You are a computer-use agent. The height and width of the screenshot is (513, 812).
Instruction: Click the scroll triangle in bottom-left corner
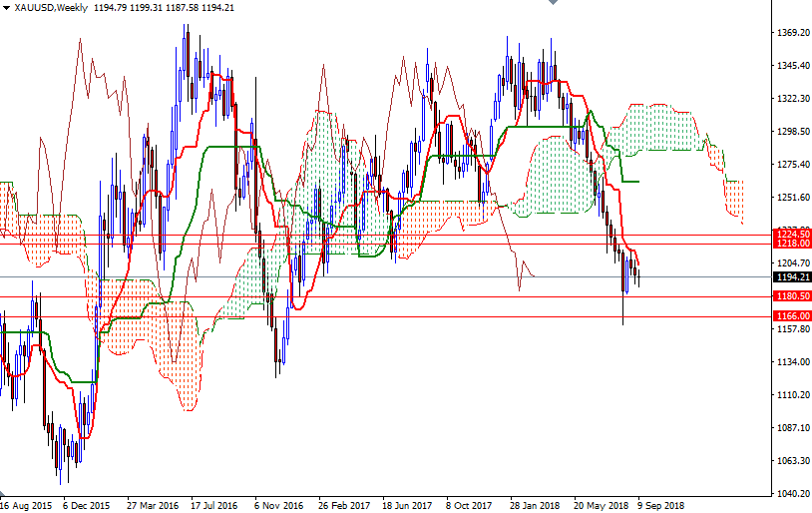click(4, 494)
